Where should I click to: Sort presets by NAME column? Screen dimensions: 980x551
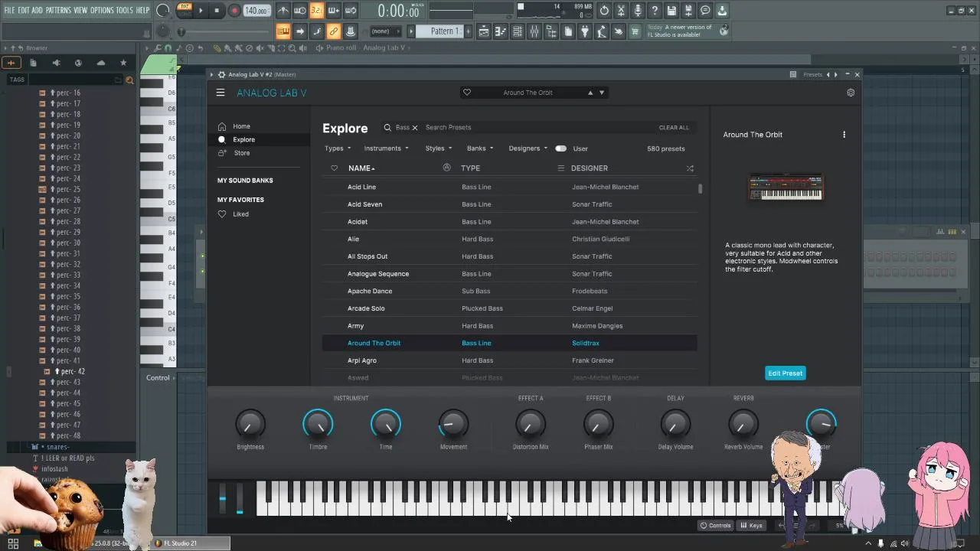(361, 168)
